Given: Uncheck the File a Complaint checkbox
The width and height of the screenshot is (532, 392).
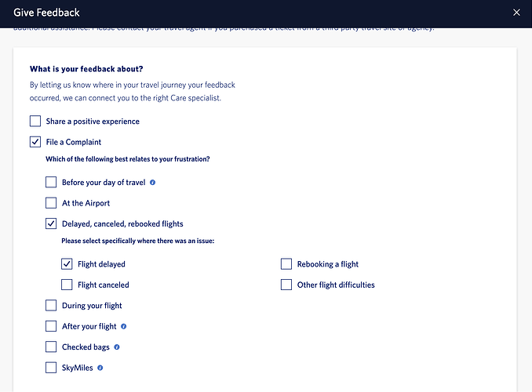Looking at the screenshot, I should 35,142.
